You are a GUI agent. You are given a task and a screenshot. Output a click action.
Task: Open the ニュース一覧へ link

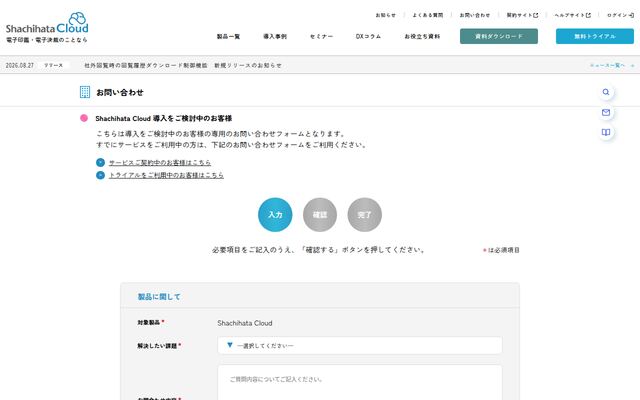[x=611, y=65]
